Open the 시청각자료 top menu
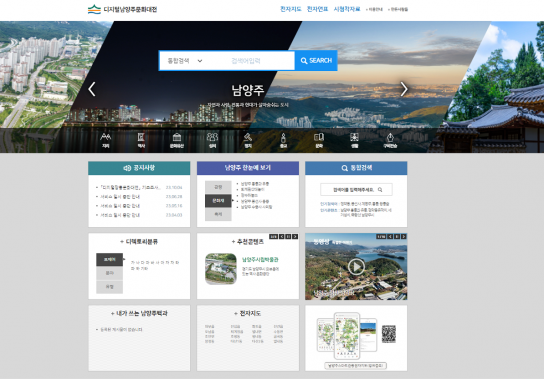Image resolution: width=544 pixels, height=379 pixels. tap(347, 9)
